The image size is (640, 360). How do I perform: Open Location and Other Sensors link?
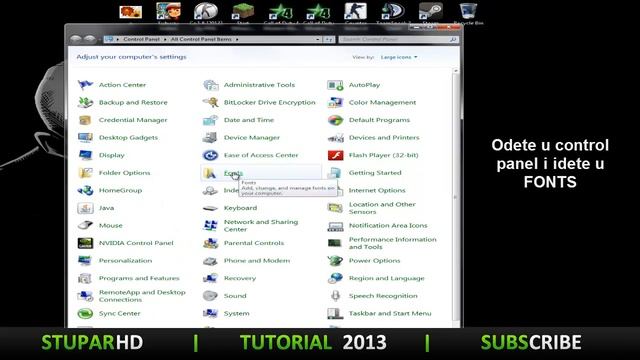tap(382, 208)
